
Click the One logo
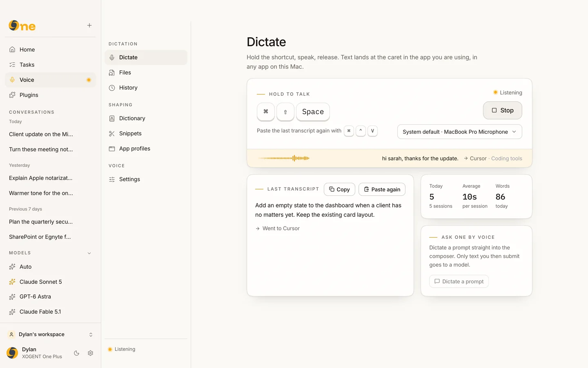tap(22, 26)
